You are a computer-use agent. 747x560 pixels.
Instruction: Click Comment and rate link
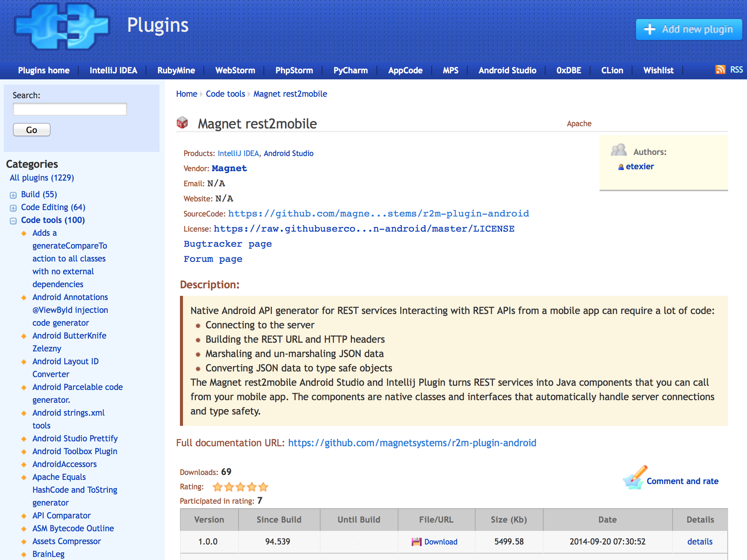pos(682,481)
